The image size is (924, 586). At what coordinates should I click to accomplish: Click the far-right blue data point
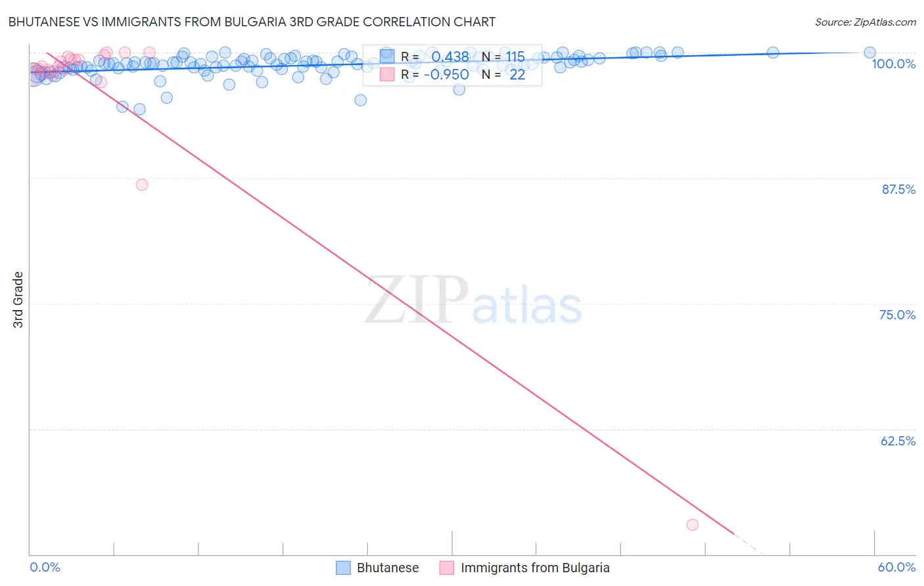click(x=869, y=53)
